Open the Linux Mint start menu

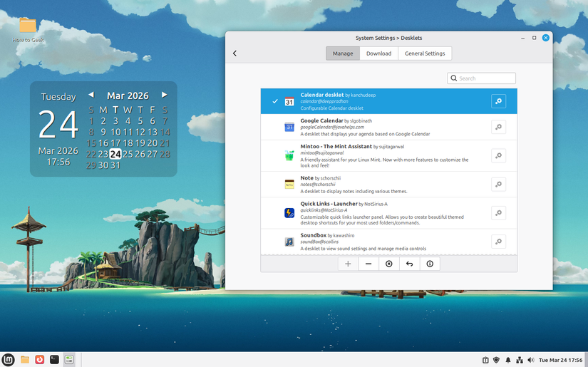9,360
